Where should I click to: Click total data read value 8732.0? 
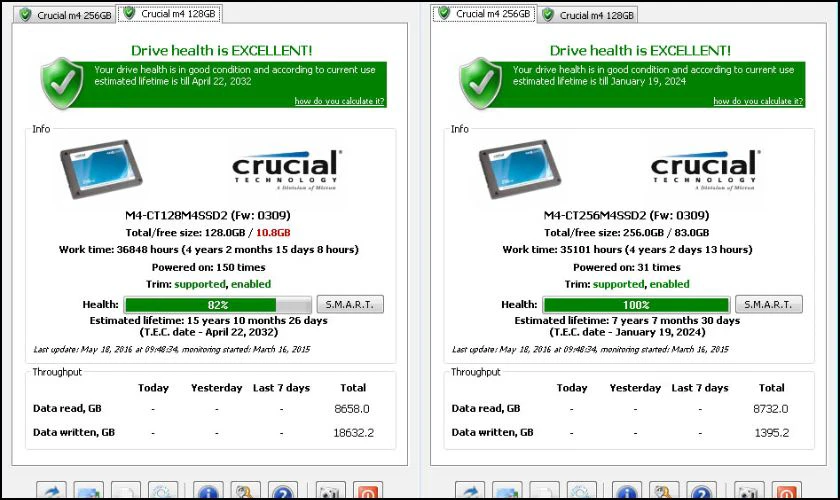click(770, 409)
